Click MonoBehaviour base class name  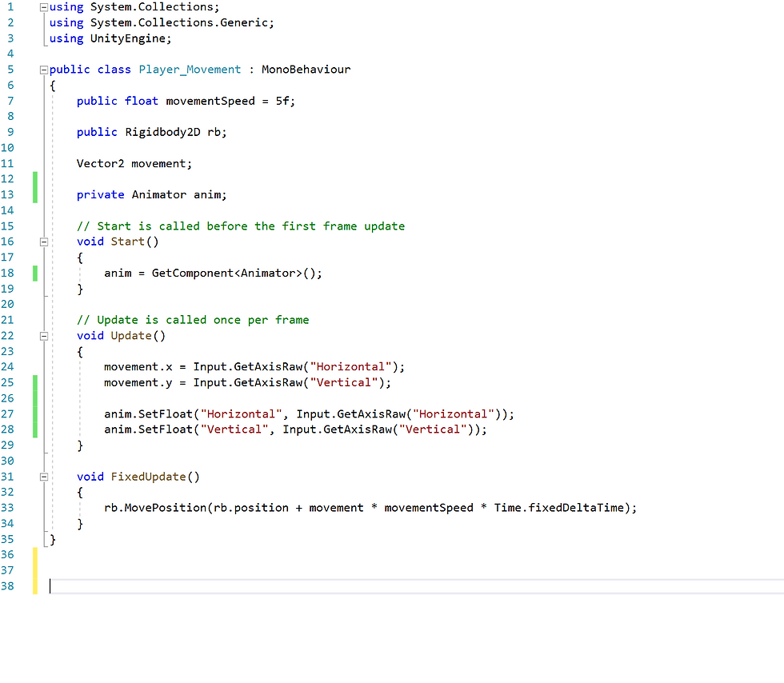tap(306, 70)
